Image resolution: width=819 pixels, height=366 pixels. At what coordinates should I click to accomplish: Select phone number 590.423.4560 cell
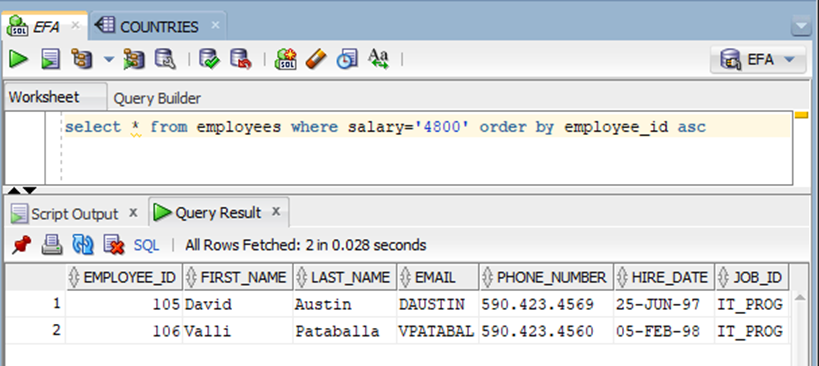click(x=546, y=330)
